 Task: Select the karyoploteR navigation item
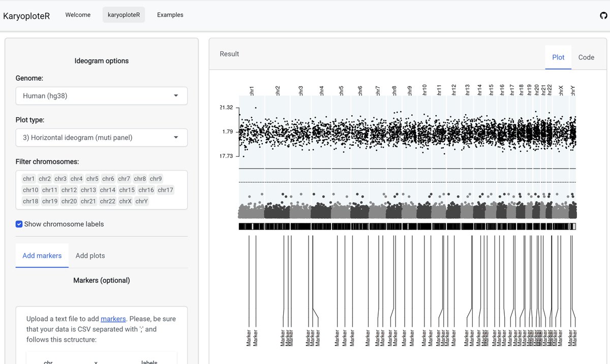124,15
